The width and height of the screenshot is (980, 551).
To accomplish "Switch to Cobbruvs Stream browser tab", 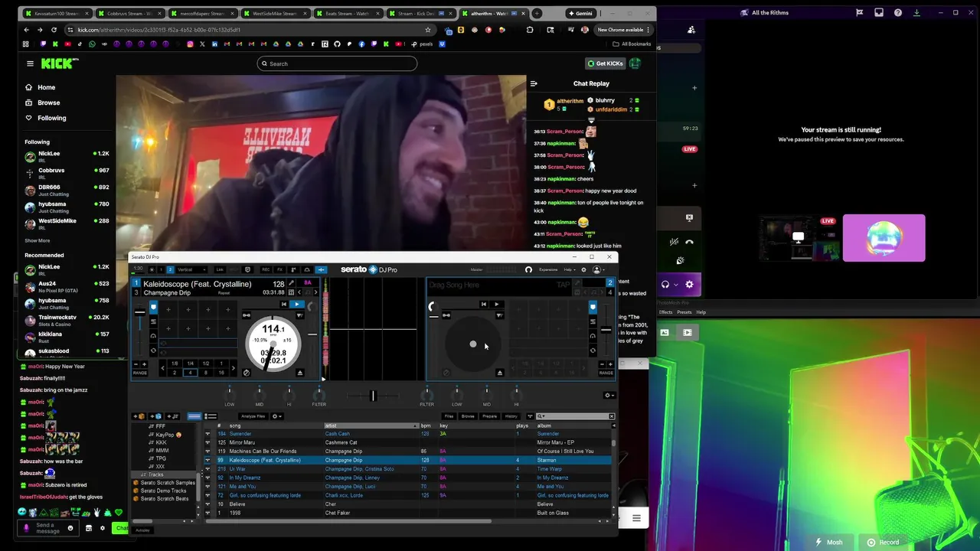I will pyautogui.click(x=130, y=13).
